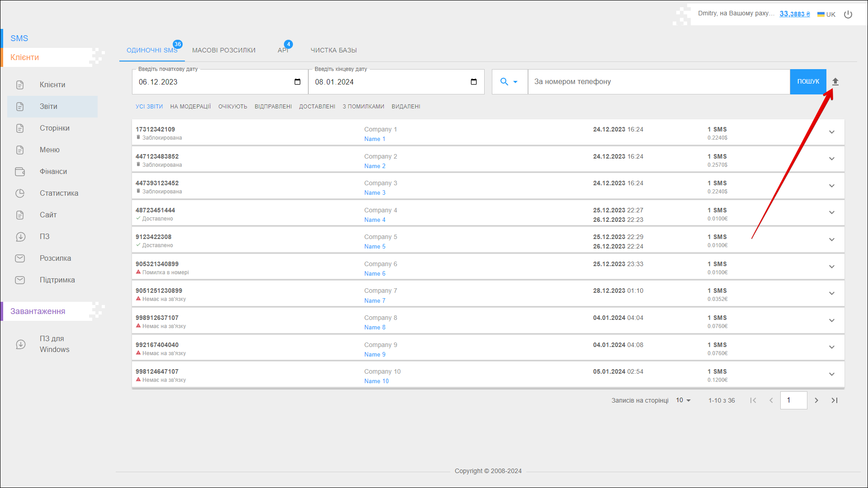Open Фінанси wallet section in sidebar
Image resolution: width=868 pixels, height=488 pixels.
pyautogui.click(x=53, y=172)
